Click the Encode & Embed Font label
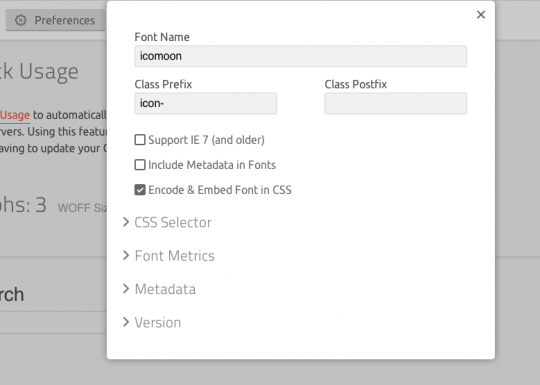 click(x=220, y=190)
